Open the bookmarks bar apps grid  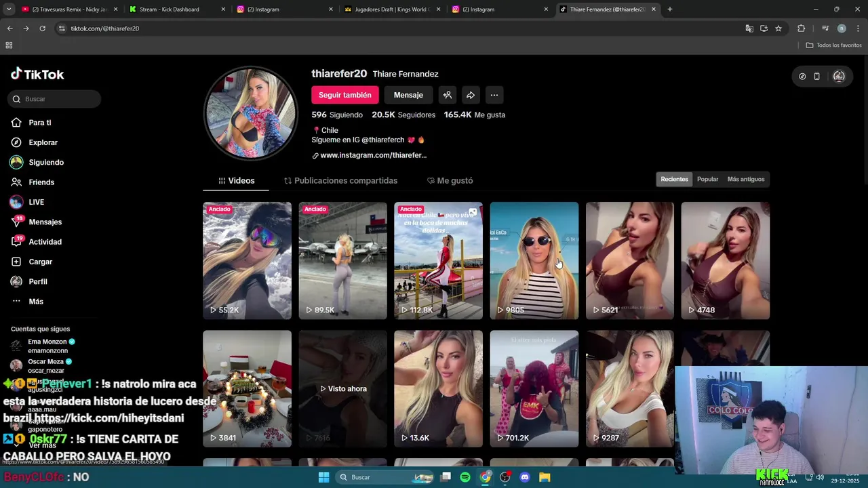tap(9, 45)
